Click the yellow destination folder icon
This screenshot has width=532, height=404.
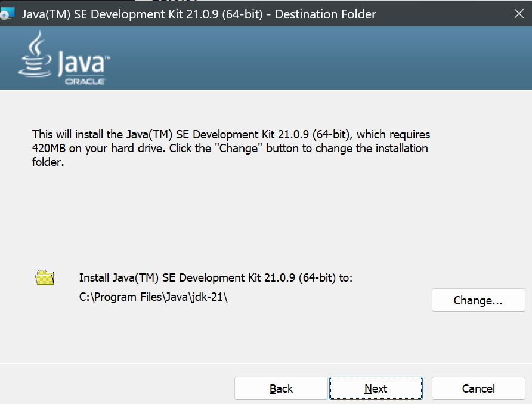tap(45, 278)
